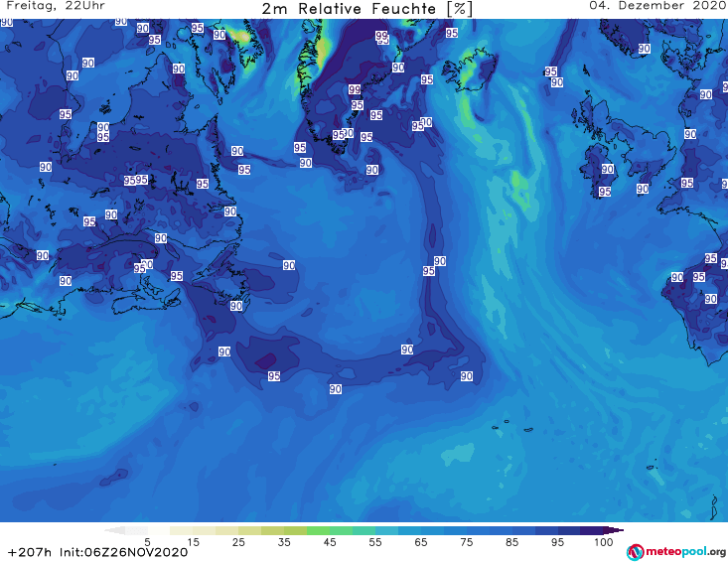The image size is (728, 562).
Task: Click the '+207h' forecast hour text
Action: [x=30, y=552]
